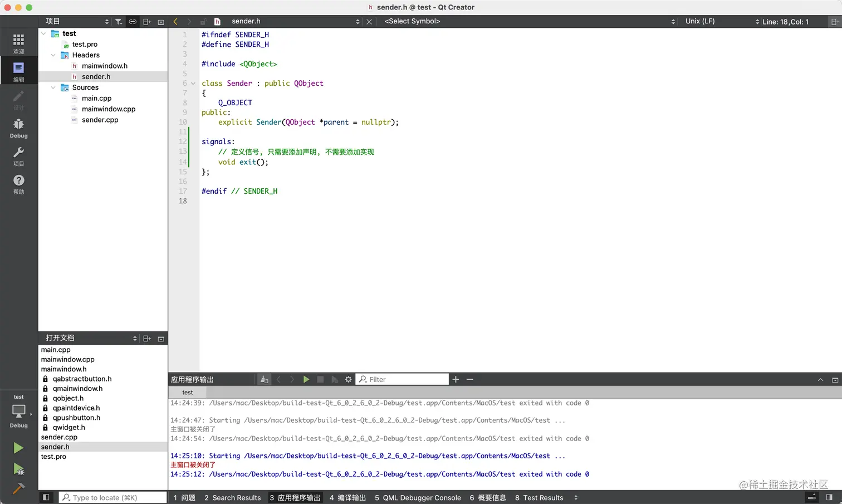
Task: Open test.pro in project tree
Action: pos(85,44)
